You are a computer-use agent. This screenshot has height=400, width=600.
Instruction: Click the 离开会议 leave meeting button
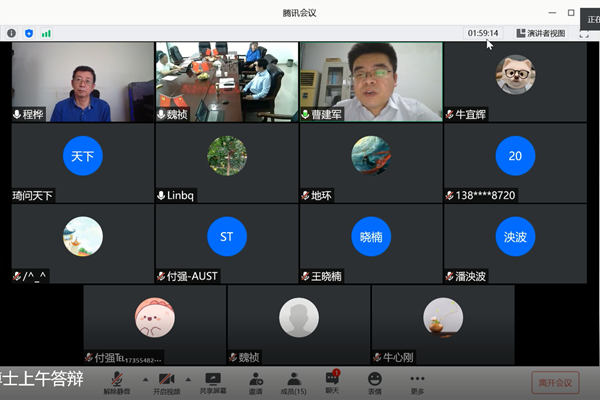[555, 382]
